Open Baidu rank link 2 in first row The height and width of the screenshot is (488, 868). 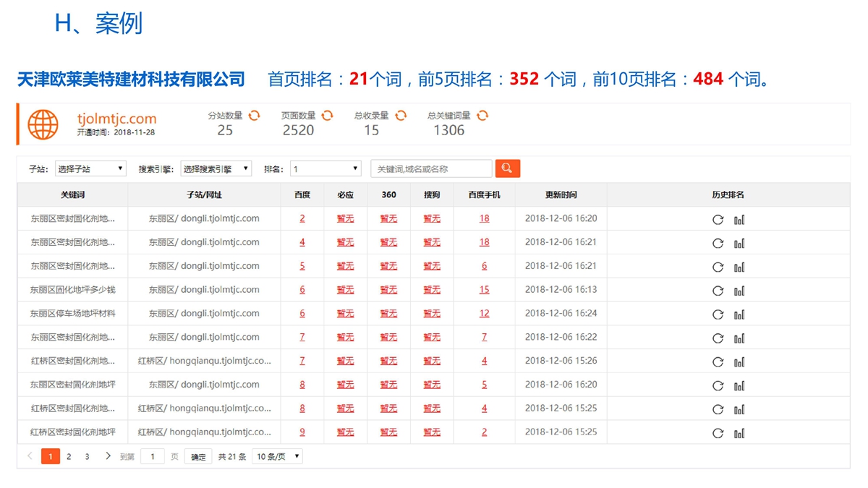point(302,218)
